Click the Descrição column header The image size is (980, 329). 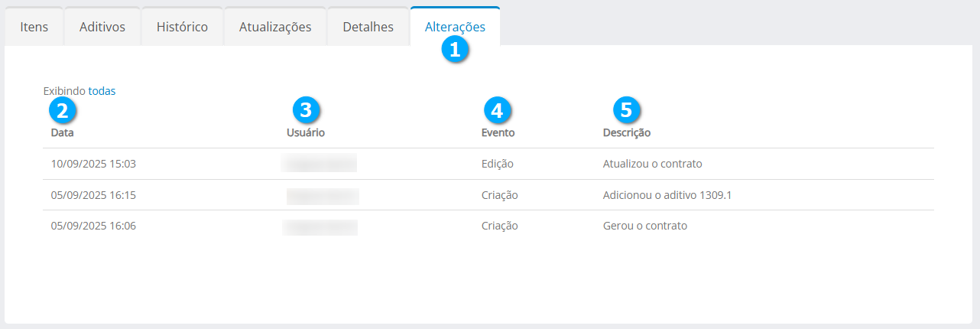point(627,133)
